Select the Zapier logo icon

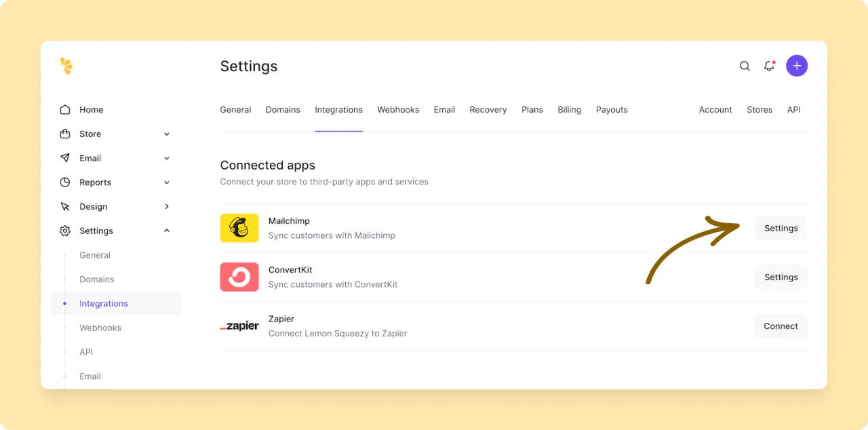point(239,326)
